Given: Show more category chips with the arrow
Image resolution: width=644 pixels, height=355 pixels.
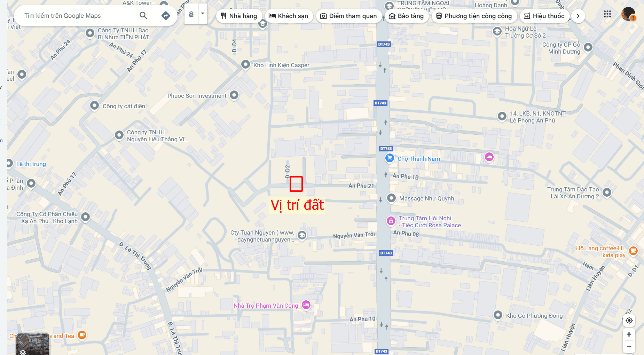Looking at the screenshot, I should 578,16.
